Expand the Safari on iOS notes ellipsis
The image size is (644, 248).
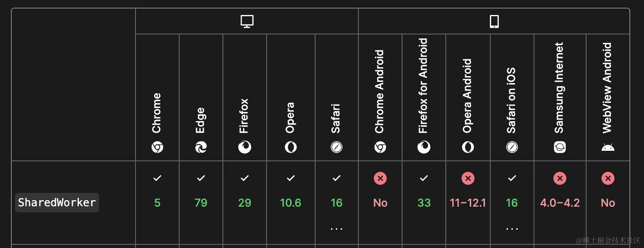(x=512, y=229)
